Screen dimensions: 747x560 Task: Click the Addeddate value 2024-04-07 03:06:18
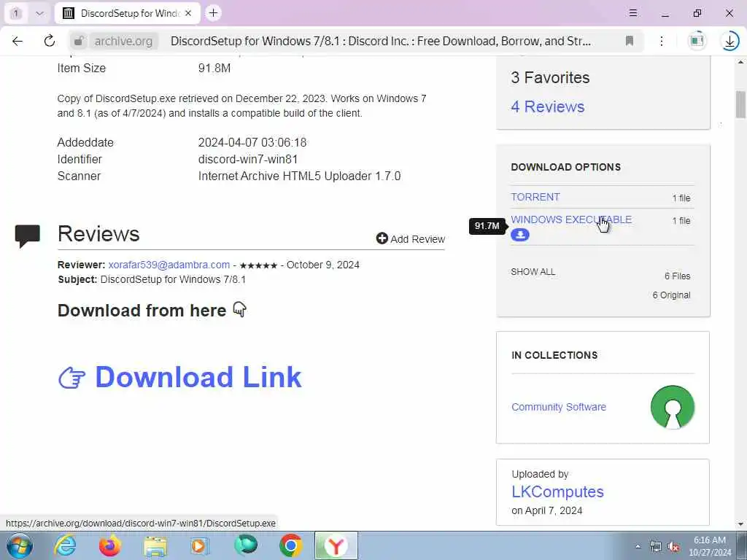click(x=252, y=142)
